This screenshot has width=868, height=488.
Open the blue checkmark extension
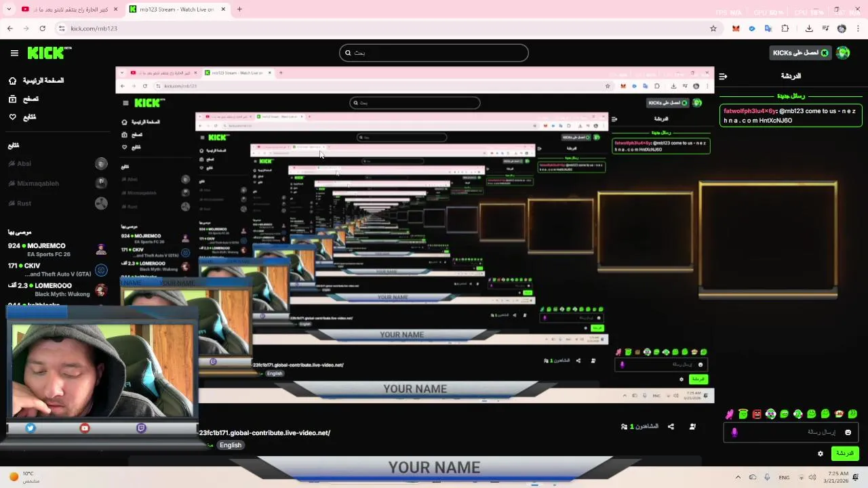[x=752, y=28]
